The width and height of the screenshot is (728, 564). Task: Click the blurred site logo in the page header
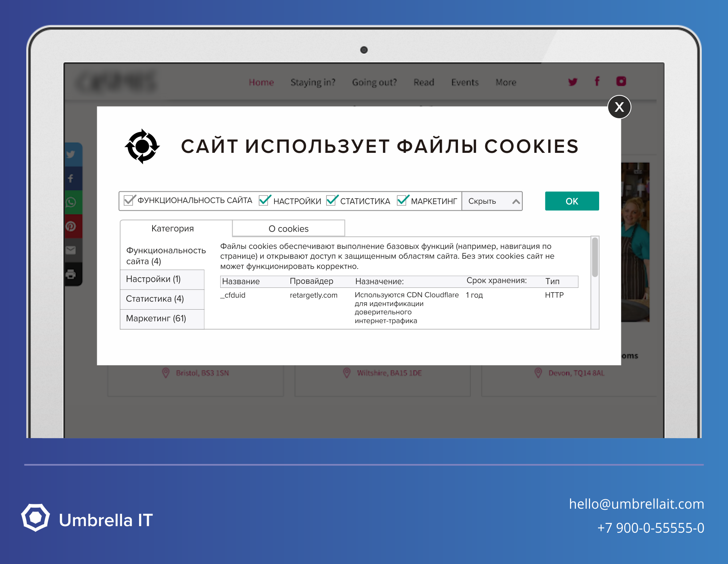116,82
